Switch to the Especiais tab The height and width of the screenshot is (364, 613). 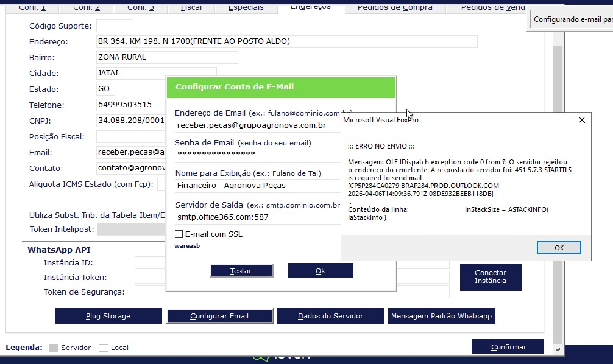246,8
